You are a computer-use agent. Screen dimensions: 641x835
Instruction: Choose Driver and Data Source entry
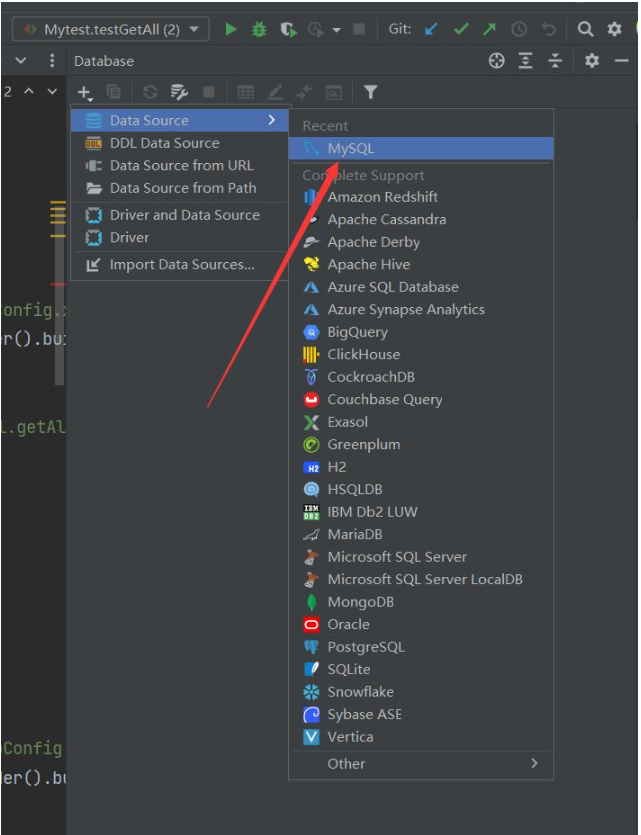pos(179,215)
